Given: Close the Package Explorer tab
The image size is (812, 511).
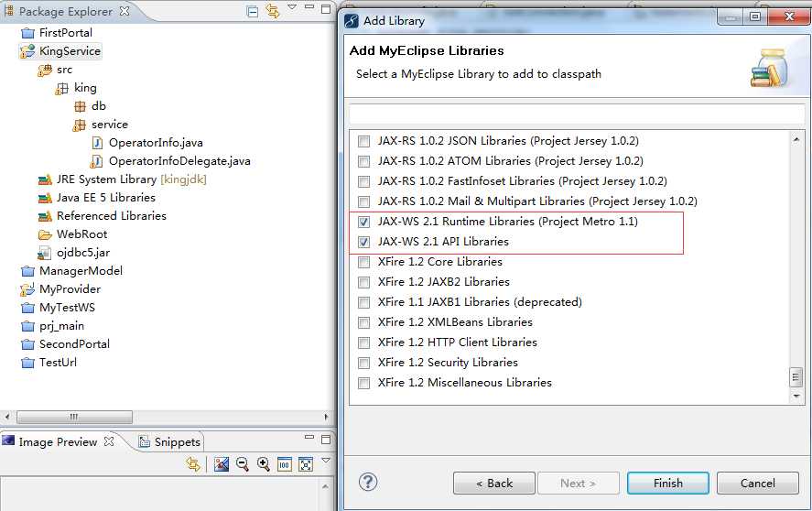Looking at the screenshot, I should tap(125, 10).
